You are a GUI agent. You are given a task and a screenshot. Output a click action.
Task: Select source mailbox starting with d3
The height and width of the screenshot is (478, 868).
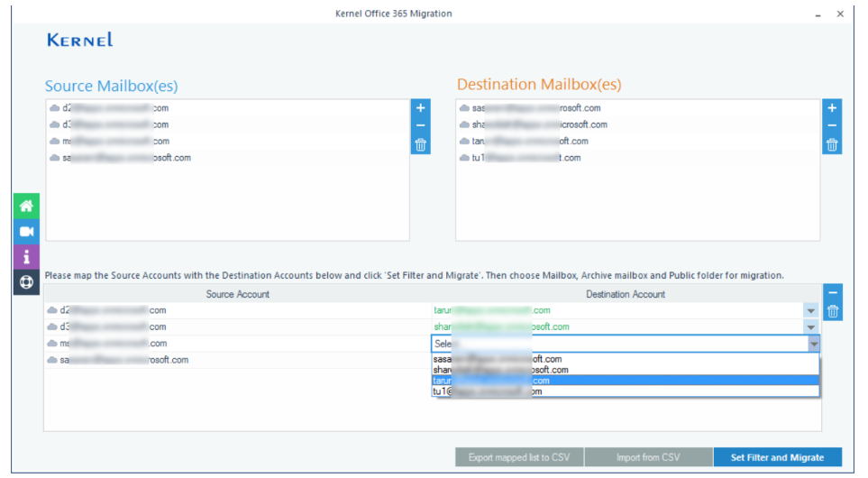tap(227, 124)
